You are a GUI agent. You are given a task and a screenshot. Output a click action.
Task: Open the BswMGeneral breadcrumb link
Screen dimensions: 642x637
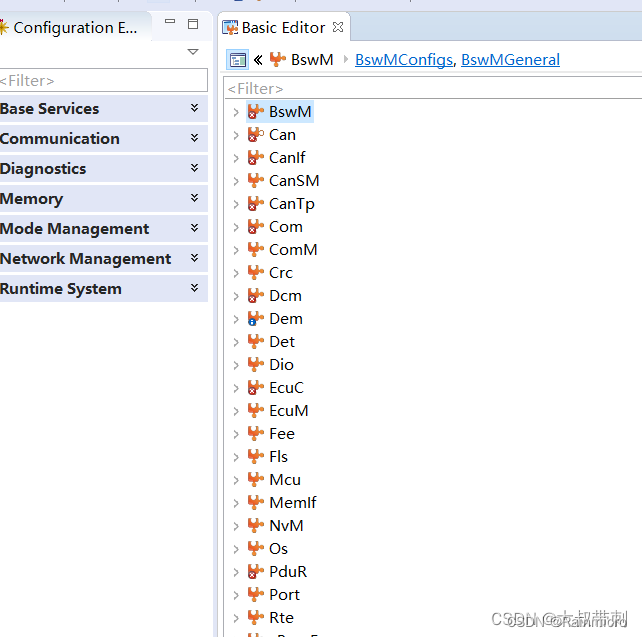[510, 60]
